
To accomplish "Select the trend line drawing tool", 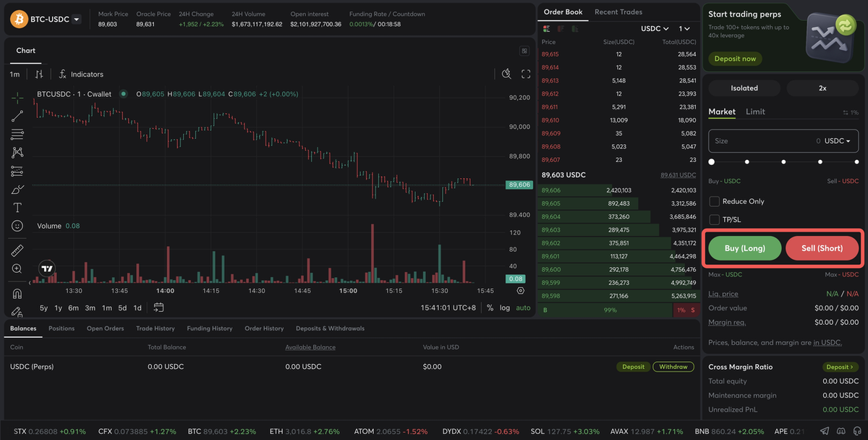I will tap(17, 116).
